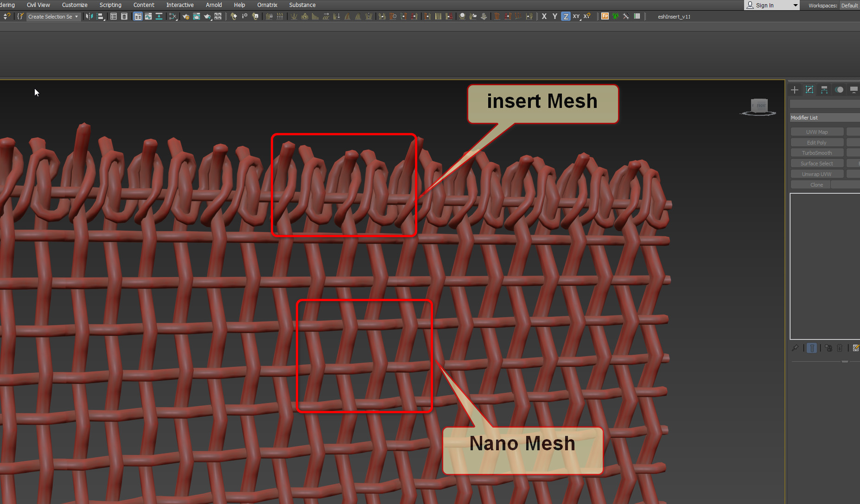Restrict transform to Y axis
Viewport: 860px width, 504px height.
(555, 17)
